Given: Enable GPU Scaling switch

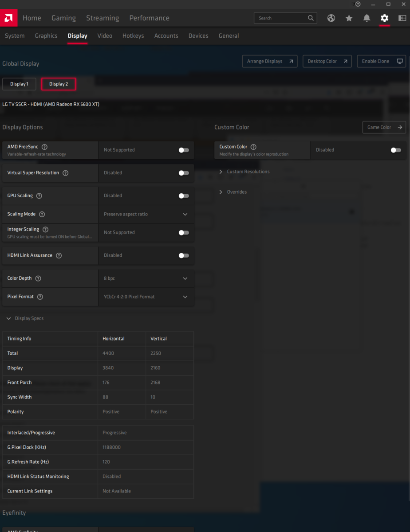Looking at the screenshot, I should [184, 196].
